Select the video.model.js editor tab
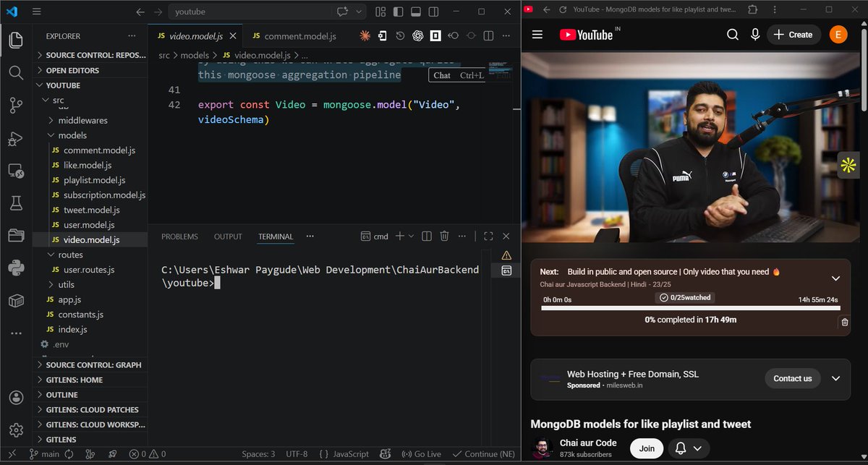The image size is (868, 465). tap(196, 36)
